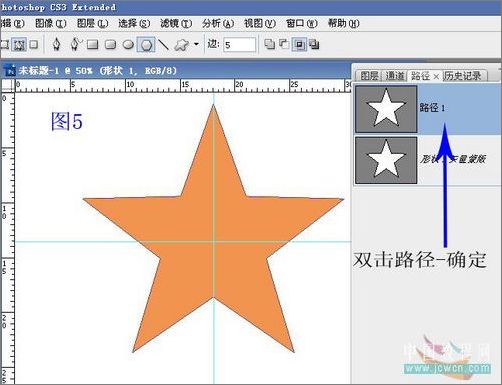Select the Pen tool in options bar
This screenshot has width=502, height=385.
click(57, 44)
